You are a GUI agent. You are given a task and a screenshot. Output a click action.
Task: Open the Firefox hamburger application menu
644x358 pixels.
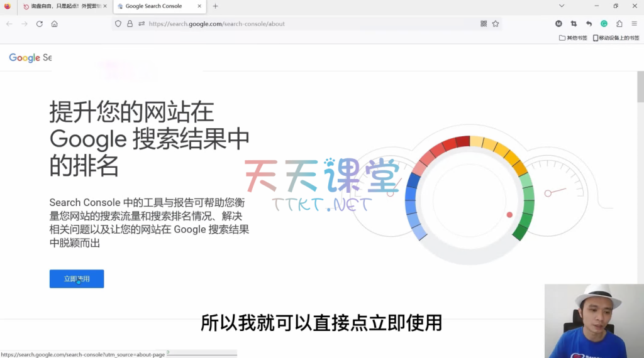(634, 24)
